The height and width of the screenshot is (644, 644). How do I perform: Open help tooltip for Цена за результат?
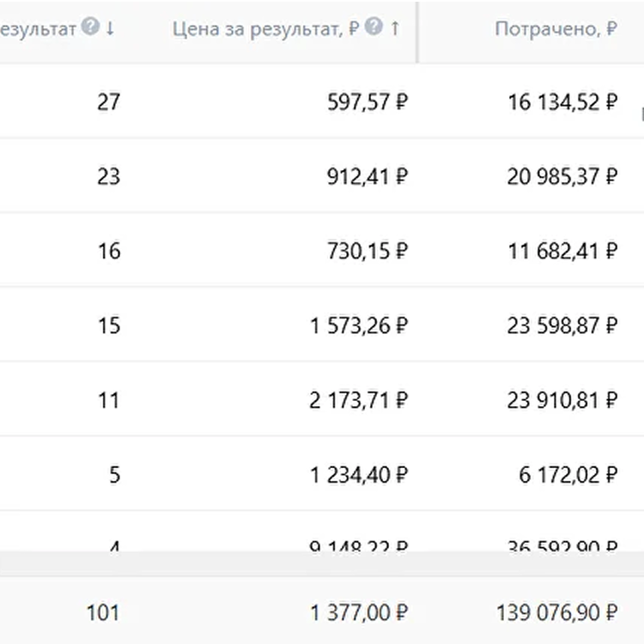[373, 27]
